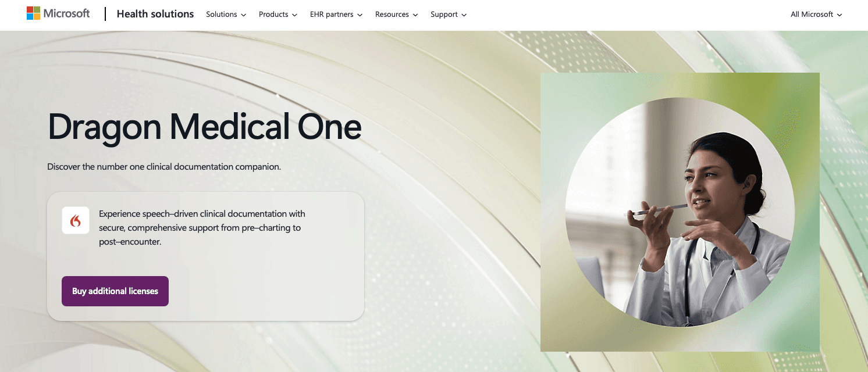
Task: Click the chevron beside Resources
Action: (415, 15)
